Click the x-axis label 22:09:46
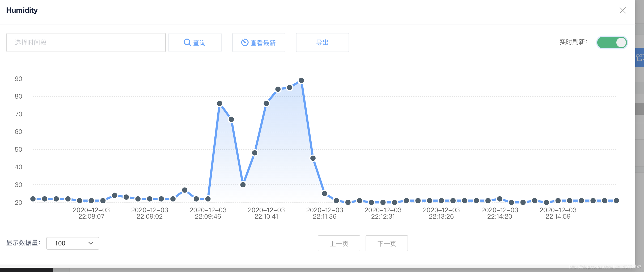This screenshot has width=644, height=272. (x=208, y=213)
